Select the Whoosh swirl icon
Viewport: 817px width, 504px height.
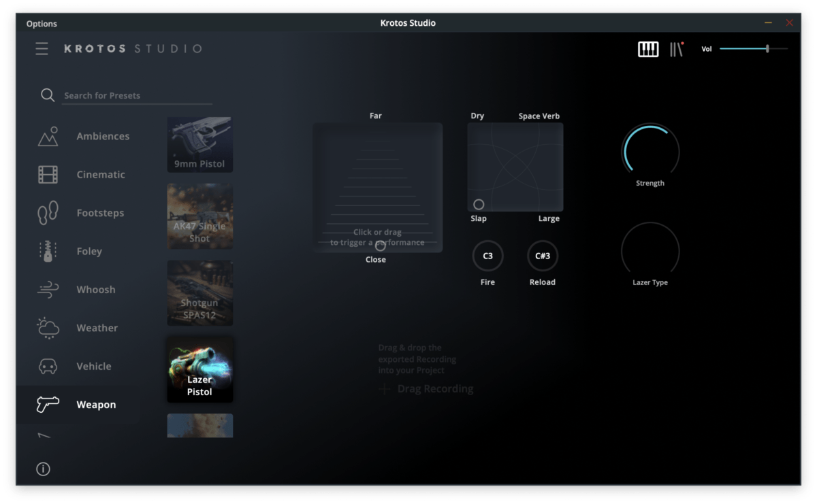pyautogui.click(x=47, y=289)
